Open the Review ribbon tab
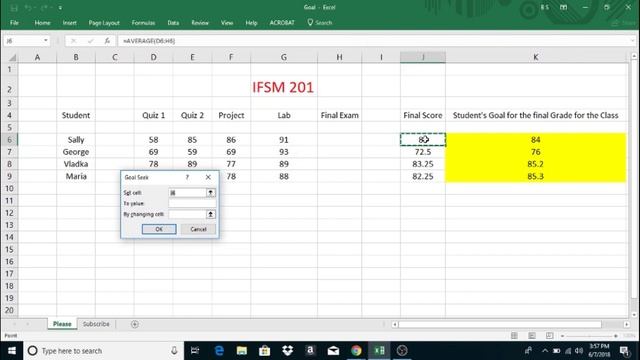Screen dimensions: 640x360 pyautogui.click(x=200, y=23)
